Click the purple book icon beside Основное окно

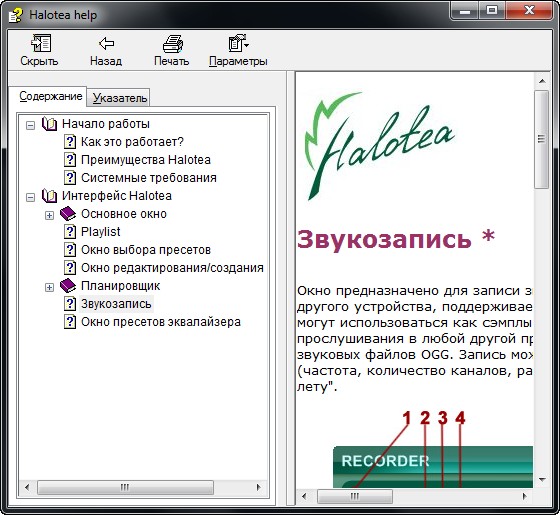click(68, 214)
